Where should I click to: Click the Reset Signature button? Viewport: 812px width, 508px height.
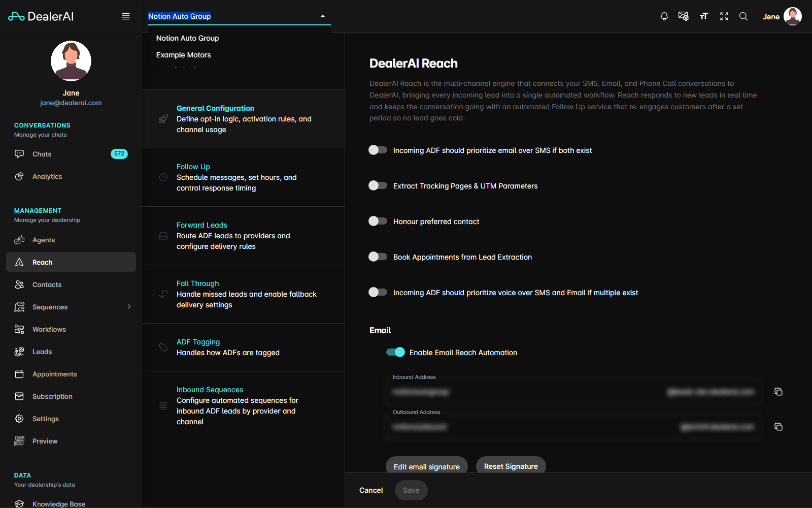(x=511, y=466)
